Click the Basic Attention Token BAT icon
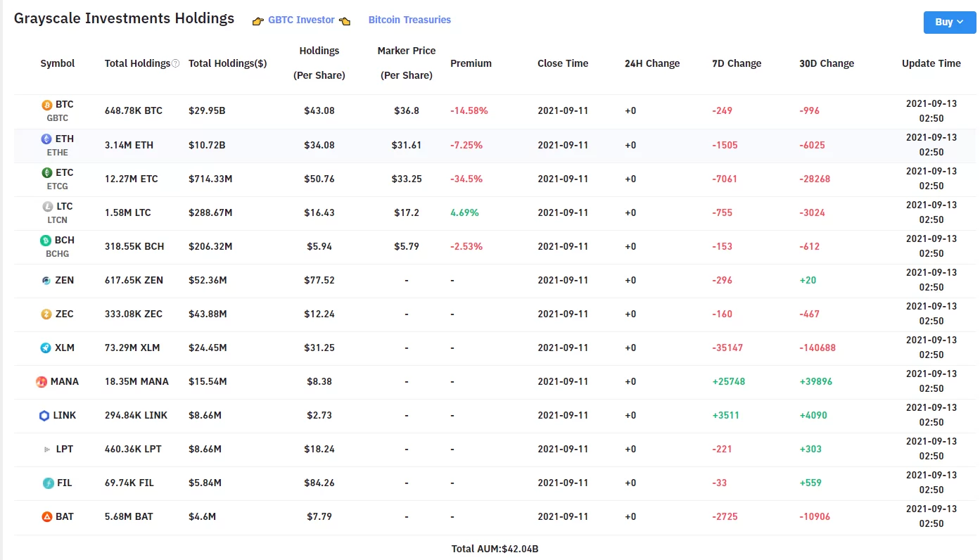Screen dimensions: 980x560 [x=47, y=517]
